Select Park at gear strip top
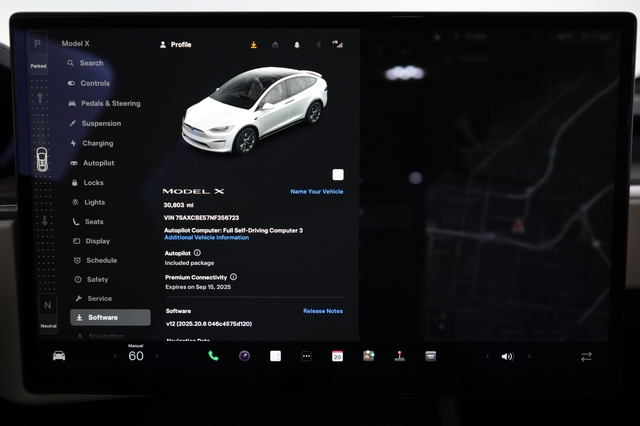 click(38, 52)
